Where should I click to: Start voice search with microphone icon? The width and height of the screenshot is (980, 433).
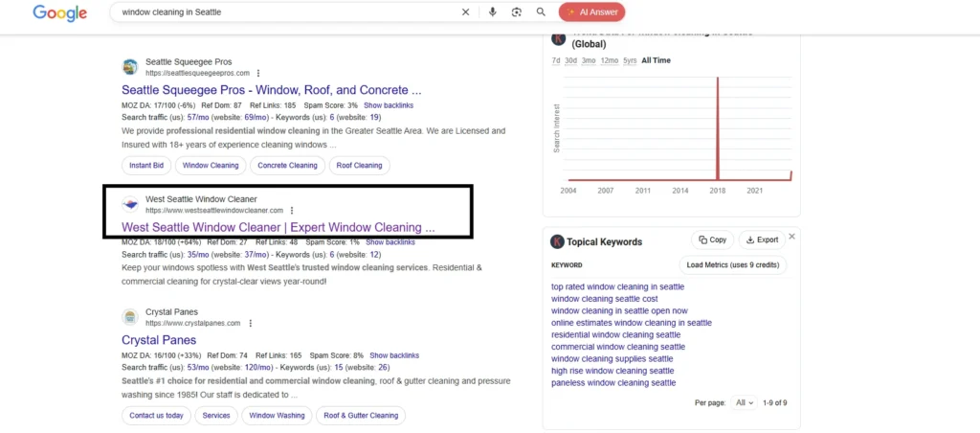[493, 11]
